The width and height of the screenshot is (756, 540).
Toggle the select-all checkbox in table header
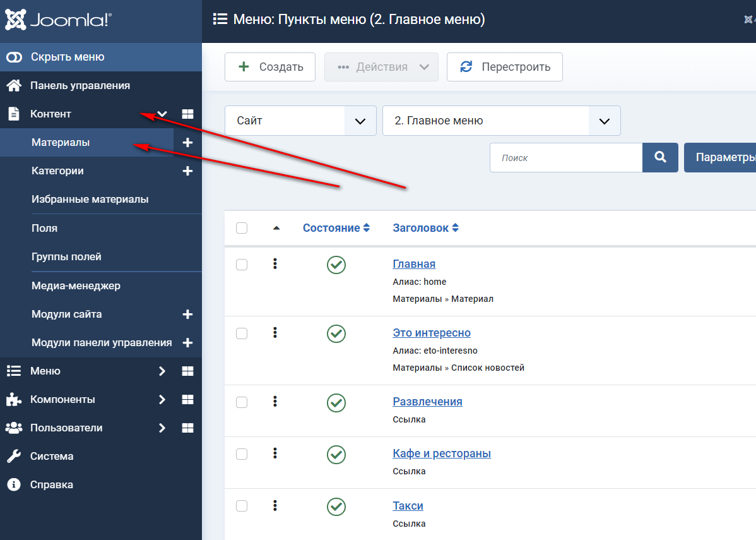point(242,228)
